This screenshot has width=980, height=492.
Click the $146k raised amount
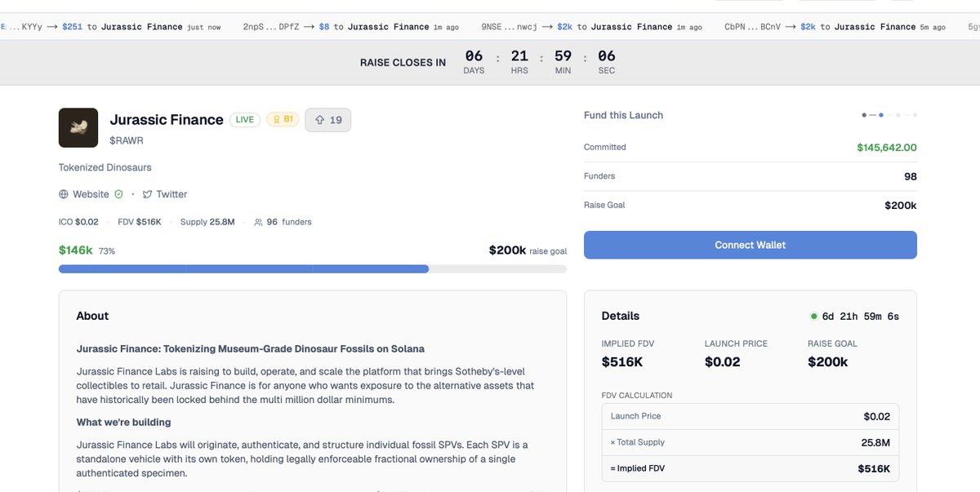(x=75, y=250)
